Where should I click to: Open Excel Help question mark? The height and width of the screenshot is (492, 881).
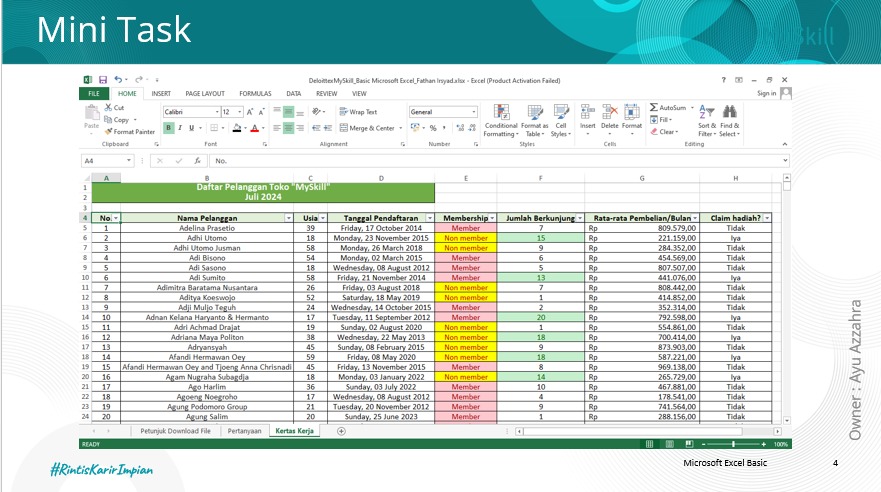point(724,80)
